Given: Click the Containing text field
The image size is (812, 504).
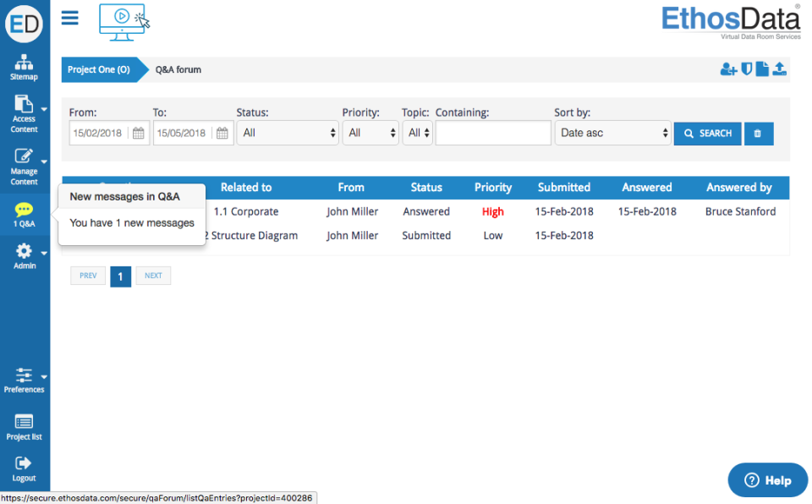Looking at the screenshot, I should [493, 134].
